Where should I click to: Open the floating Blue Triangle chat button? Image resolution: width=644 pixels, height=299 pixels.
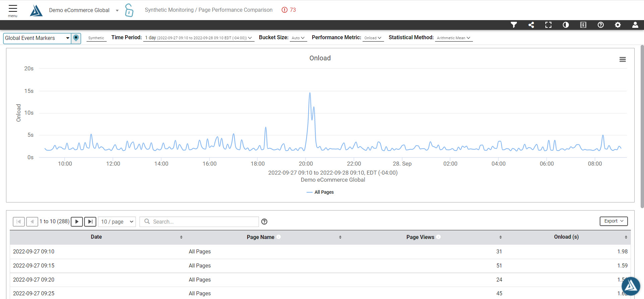click(x=631, y=286)
